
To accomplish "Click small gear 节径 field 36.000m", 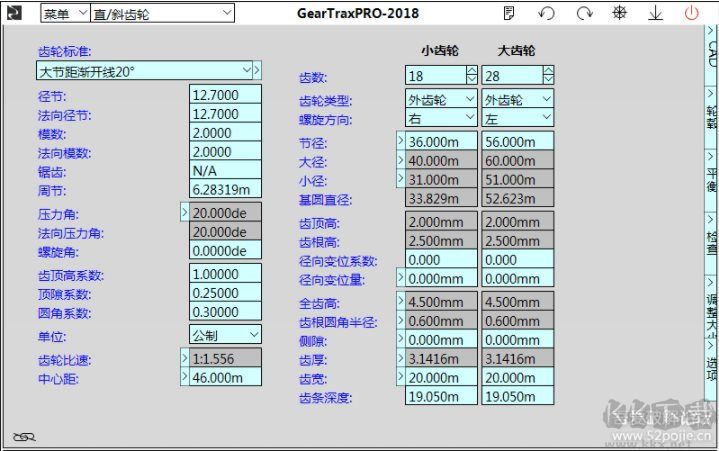I will (441, 141).
